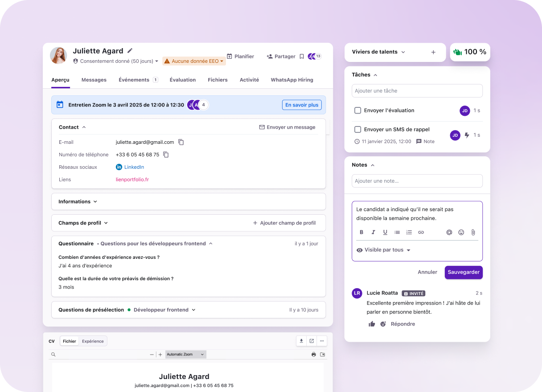The width and height of the screenshot is (542, 392).
Task: Check the "Envoyer un SMS de rappel" task
Action: pyautogui.click(x=357, y=130)
